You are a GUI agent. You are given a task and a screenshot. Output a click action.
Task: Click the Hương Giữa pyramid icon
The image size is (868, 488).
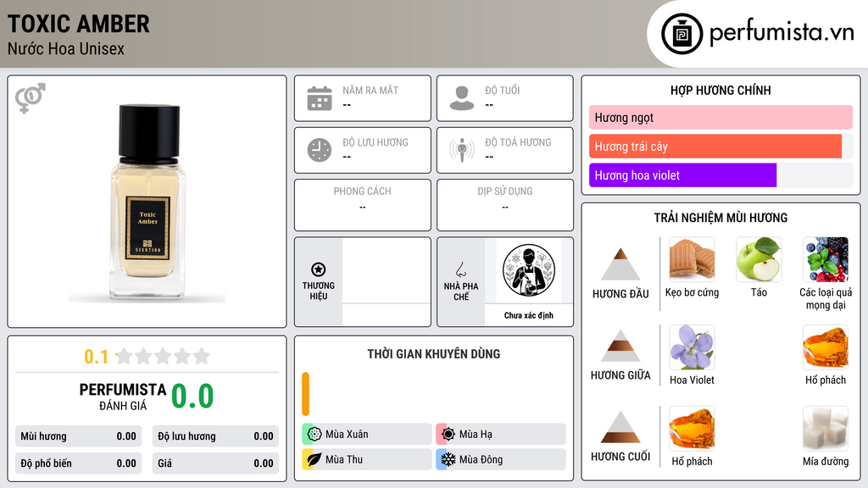point(620,346)
